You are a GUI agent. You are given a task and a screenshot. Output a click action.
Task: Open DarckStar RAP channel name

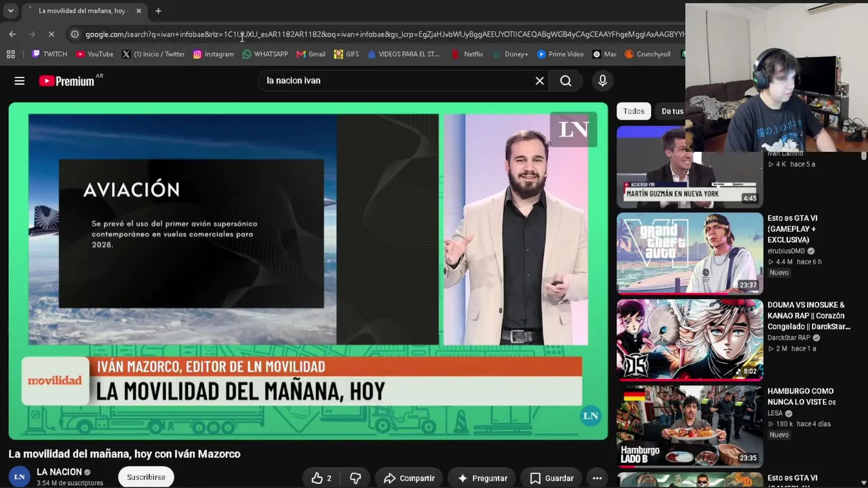tap(789, 338)
